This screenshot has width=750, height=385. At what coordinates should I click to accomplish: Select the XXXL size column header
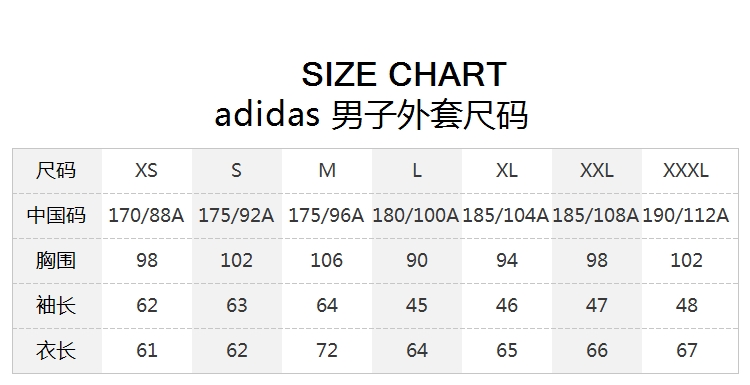click(686, 170)
